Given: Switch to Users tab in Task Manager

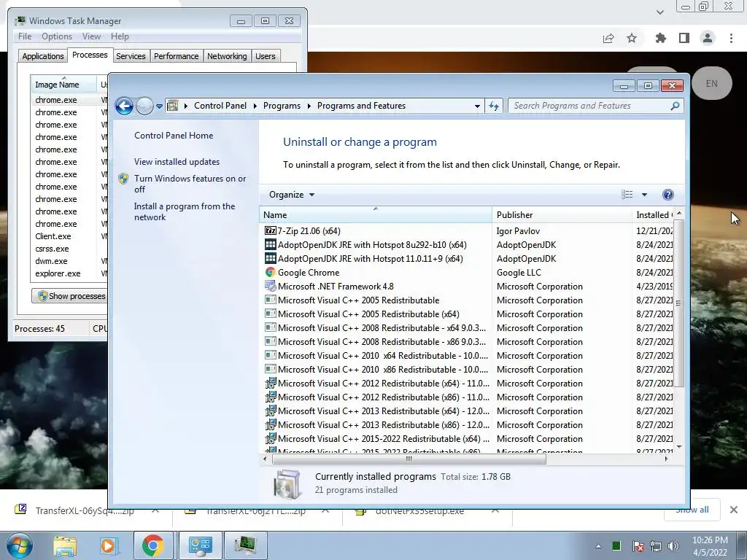Looking at the screenshot, I should (x=266, y=55).
